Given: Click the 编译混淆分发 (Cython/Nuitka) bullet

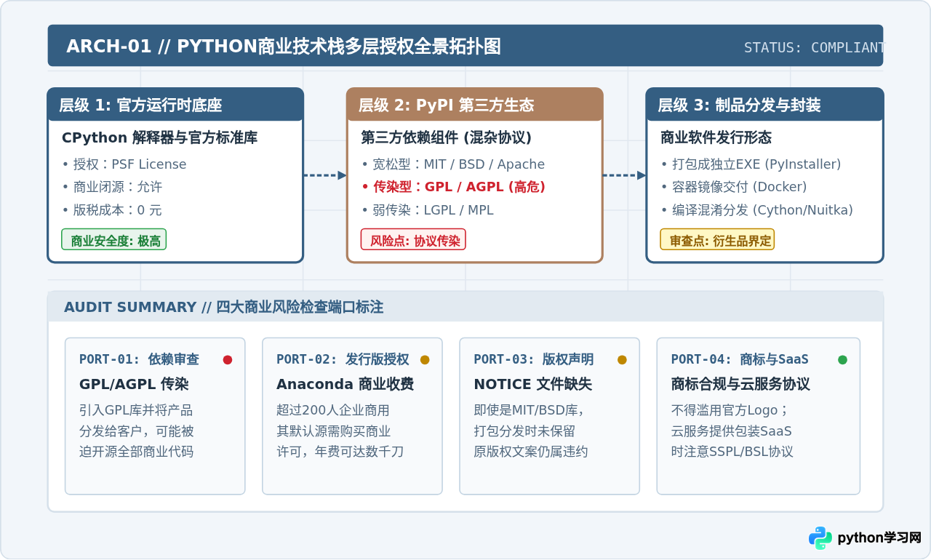Looking at the screenshot, I should point(757,210).
